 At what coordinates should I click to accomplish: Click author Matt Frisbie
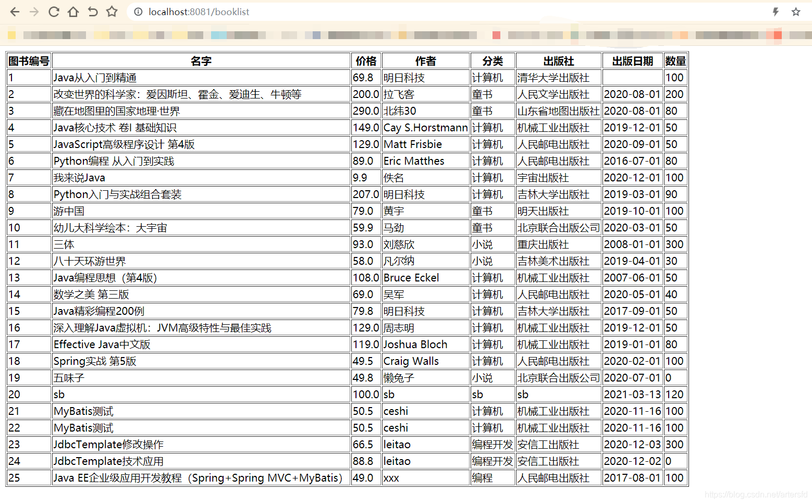(413, 144)
